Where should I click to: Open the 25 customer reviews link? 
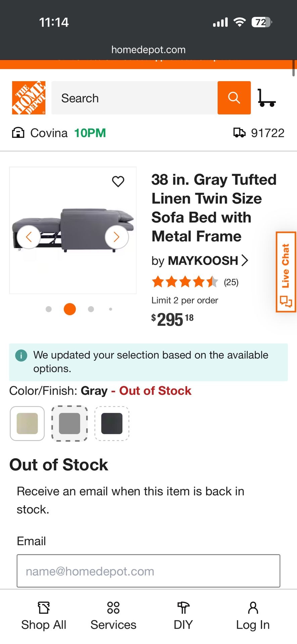(x=231, y=282)
